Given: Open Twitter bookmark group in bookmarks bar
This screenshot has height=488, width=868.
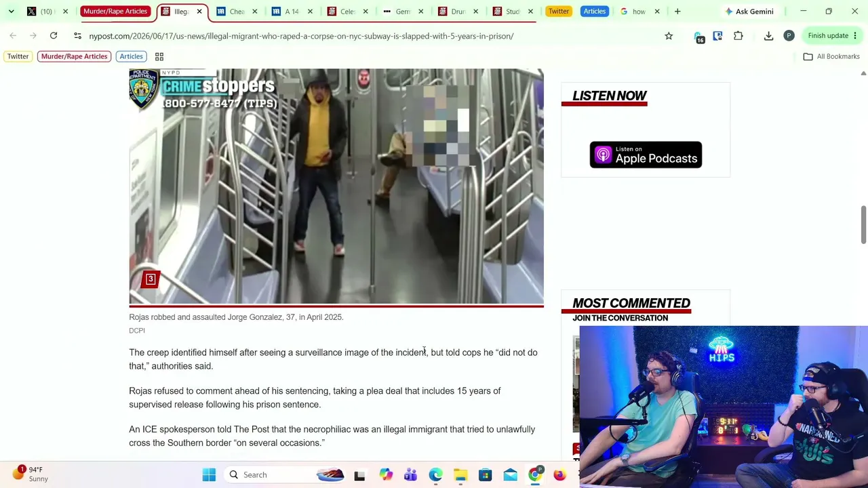Looking at the screenshot, I should click(x=18, y=56).
